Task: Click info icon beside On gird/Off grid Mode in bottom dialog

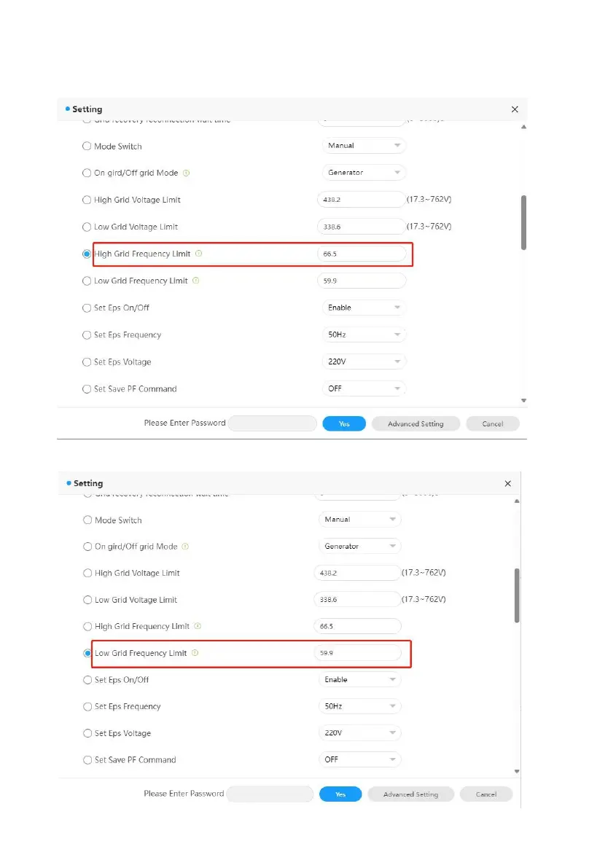Action: (x=185, y=547)
